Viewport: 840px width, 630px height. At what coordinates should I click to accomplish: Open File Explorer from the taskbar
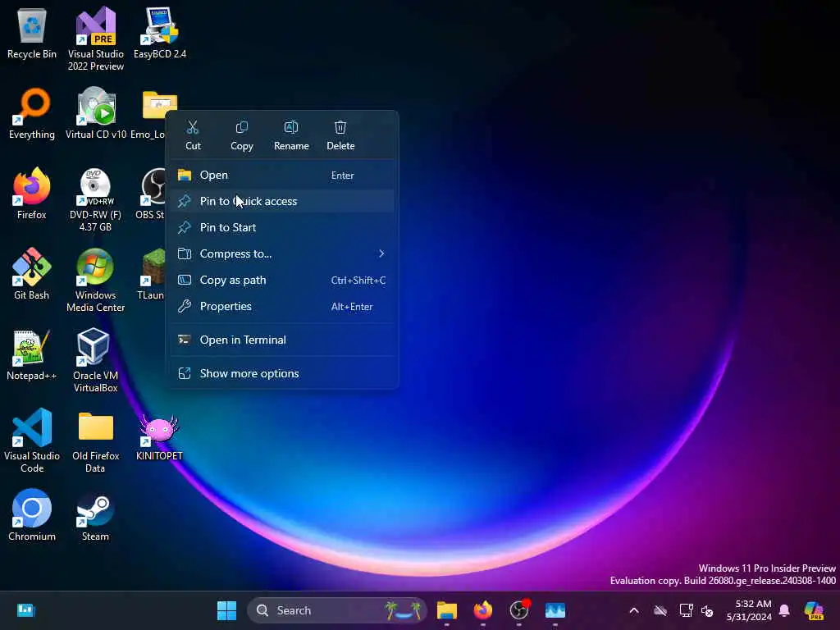click(x=447, y=610)
